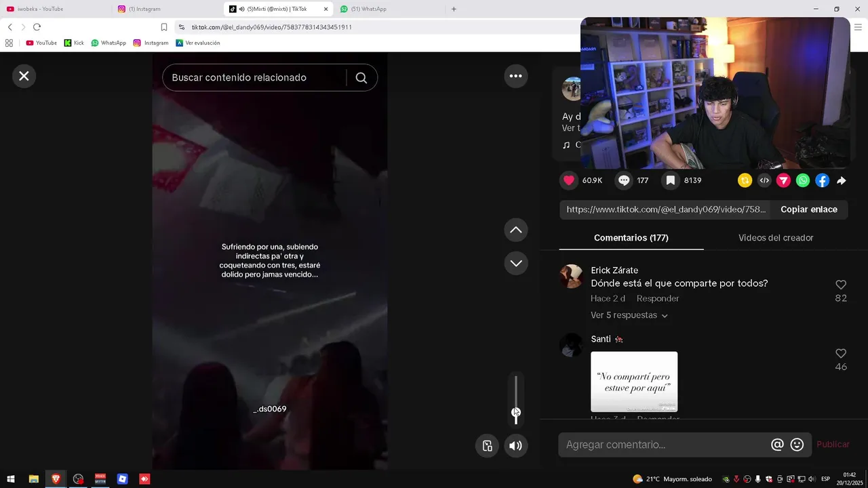The image size is (868, 488).
Task: Click the @ mention icon
Action: [x=777, y=445]
